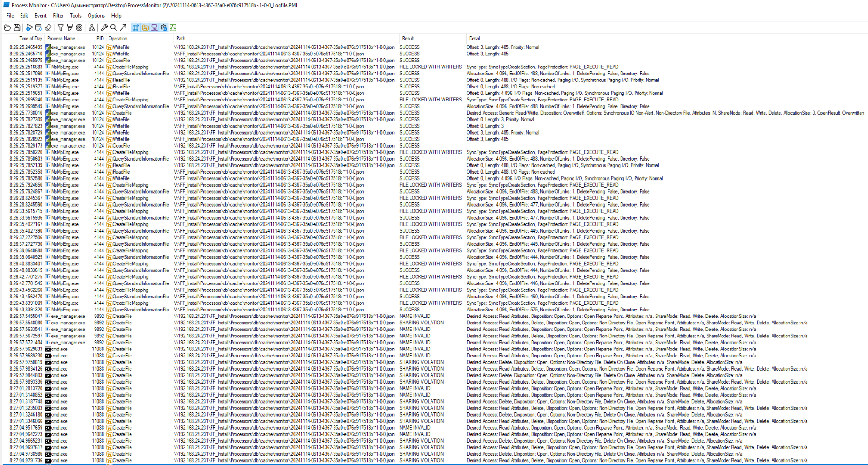Toggle Show Profiling Events green graph button

(x=173, y=27)
